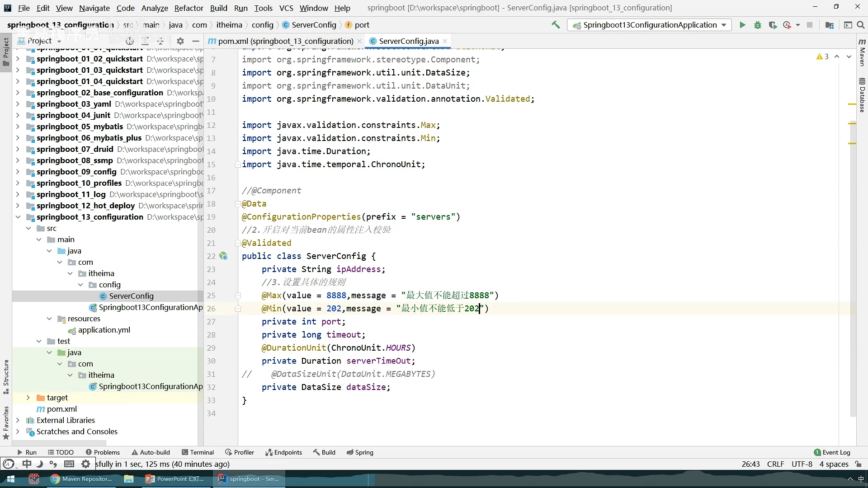Collapse the springboot_13_configuration module
The width and height of the screenshot is (868, 488).
[18, 217]
